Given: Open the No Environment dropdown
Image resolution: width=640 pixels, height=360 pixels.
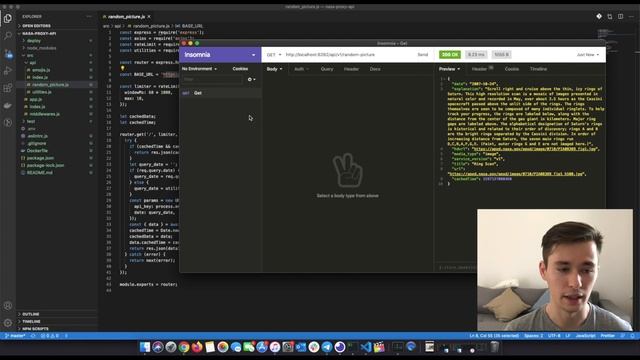Looking at the screenshot, I should [199, 69].
